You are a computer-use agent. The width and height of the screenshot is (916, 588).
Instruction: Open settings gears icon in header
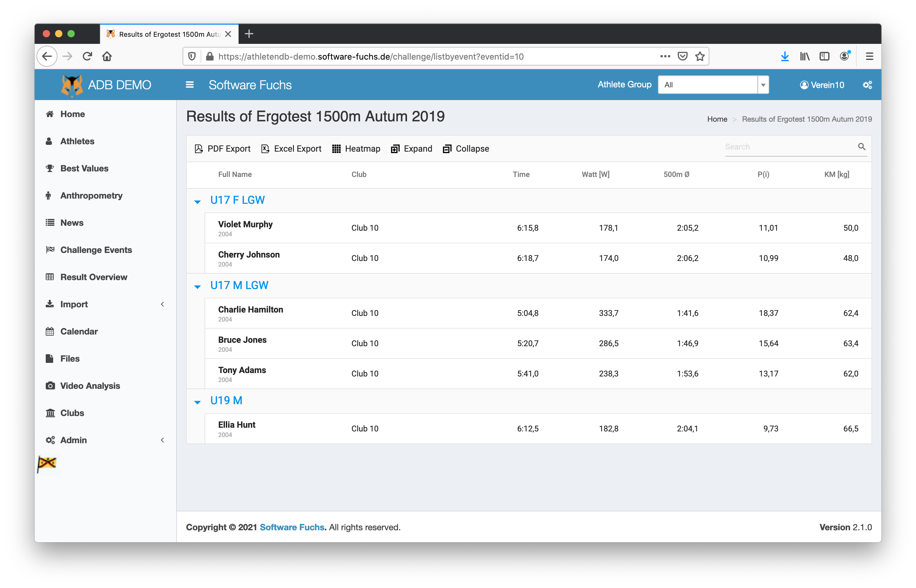pos(867,85)
